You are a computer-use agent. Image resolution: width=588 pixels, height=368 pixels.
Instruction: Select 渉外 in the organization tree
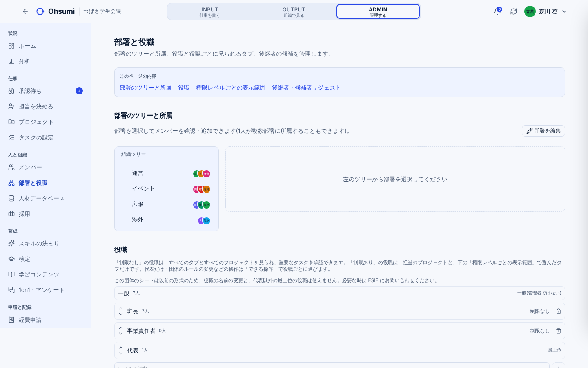[x=167, y=220]
